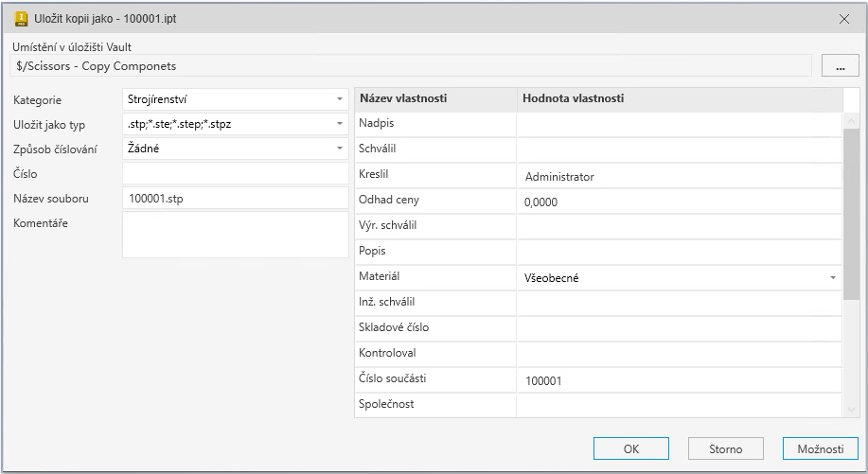Open the Materiál value dropdown arrow
This screenshot has width=868, height=474.
point(832,278)
